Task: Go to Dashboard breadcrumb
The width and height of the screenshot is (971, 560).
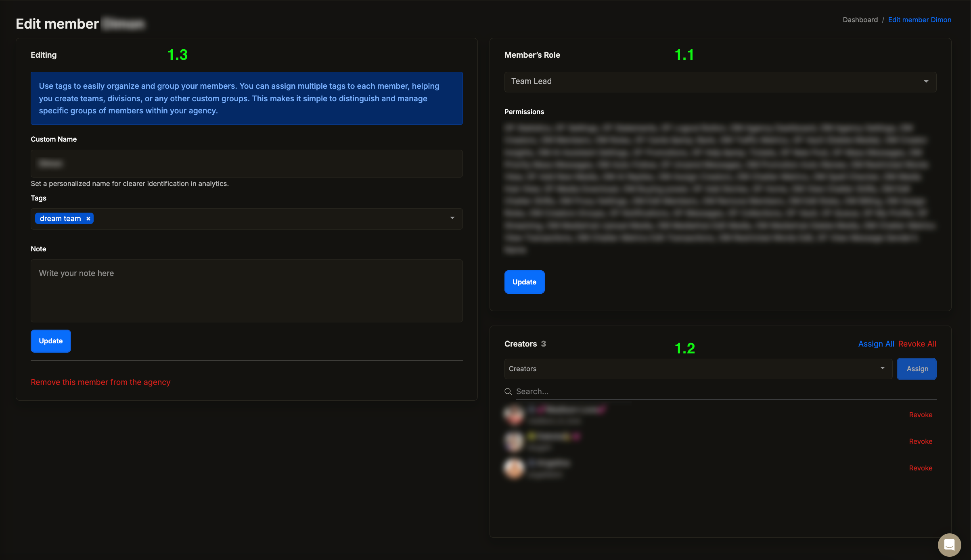Action: [860, 20]
